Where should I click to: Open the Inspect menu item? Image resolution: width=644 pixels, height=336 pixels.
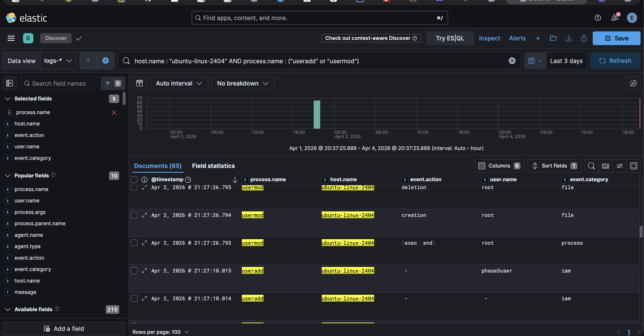click(x=489, y=38)
